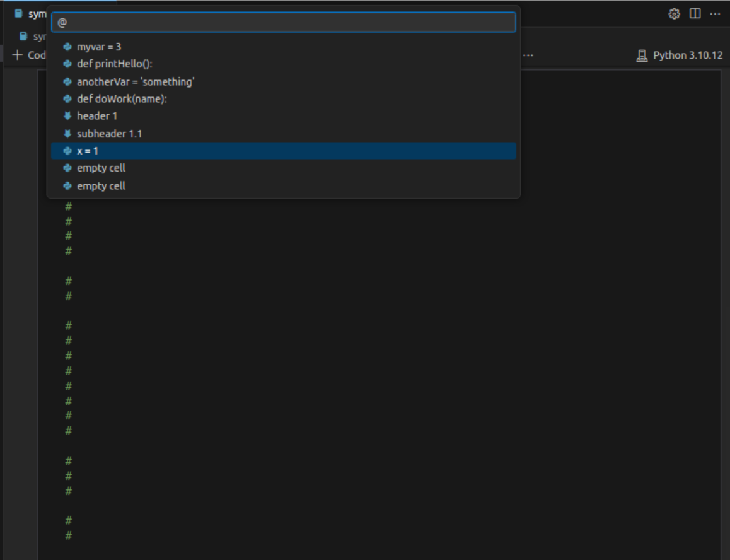Screen dimensions: 730x560
Task: Go to the subheader 1.1 section
Action: coord(110,134)
